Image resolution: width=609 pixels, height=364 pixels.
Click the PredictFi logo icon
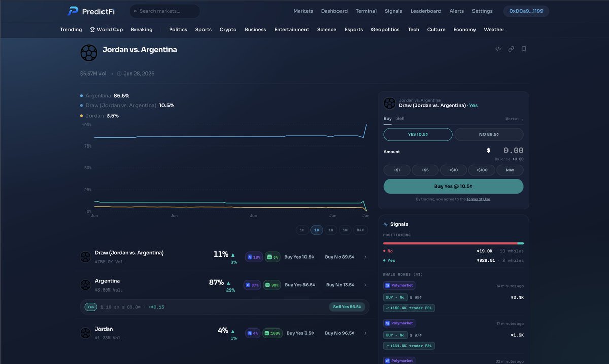tap(73, 11)
